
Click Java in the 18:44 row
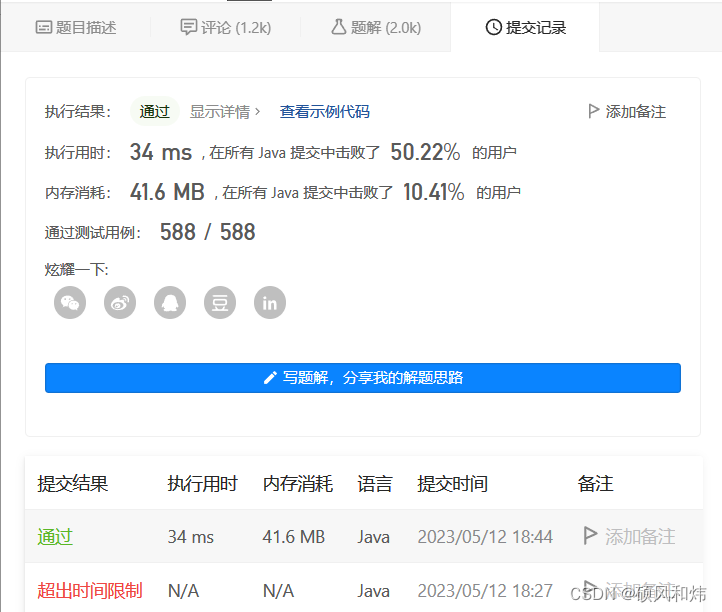373,537
